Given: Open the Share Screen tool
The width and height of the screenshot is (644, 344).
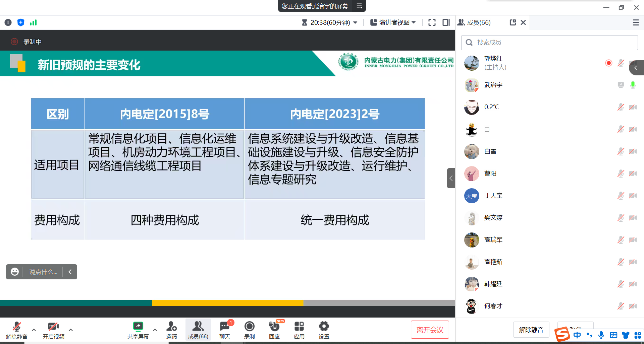Looking at the screenshot, I should (x=138, y=330).
